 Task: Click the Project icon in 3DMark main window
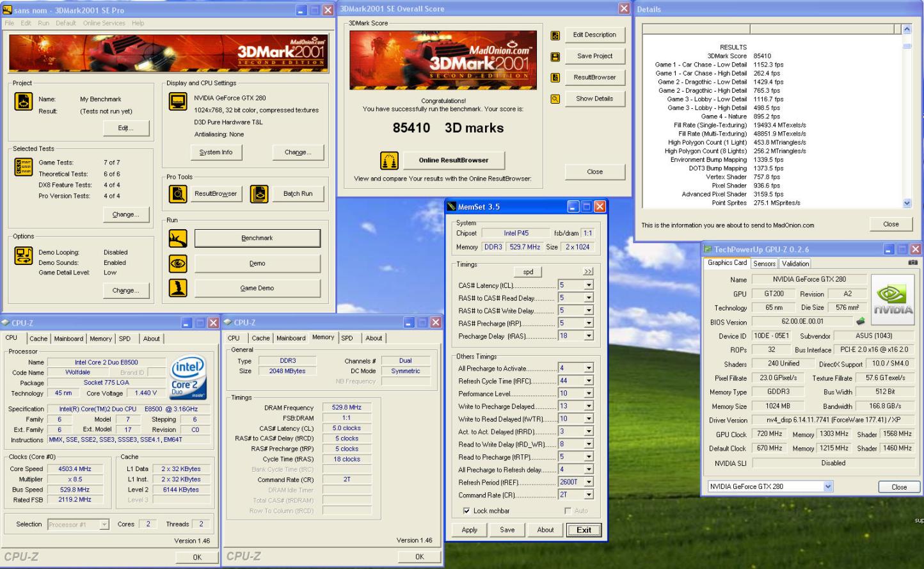(24, 101)
